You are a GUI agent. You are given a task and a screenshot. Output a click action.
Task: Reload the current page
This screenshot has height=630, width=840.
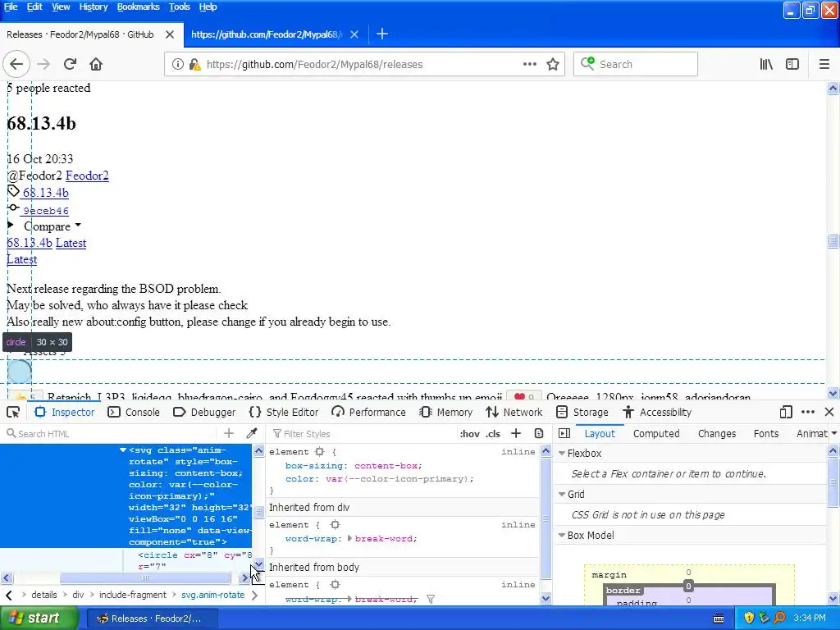coord(70,64)
